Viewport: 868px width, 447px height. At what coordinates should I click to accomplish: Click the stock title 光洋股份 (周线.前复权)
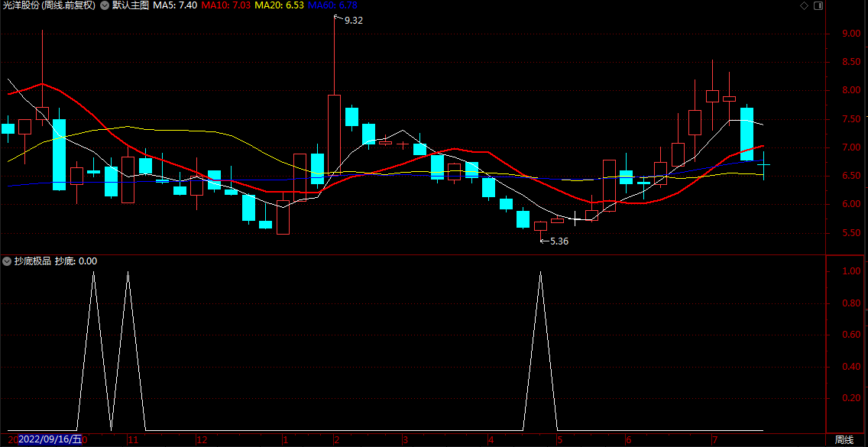[49, 5]
